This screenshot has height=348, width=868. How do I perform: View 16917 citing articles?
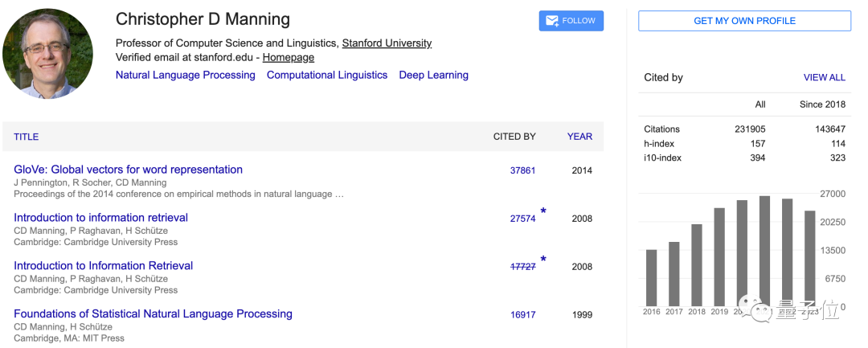[522, 315]
